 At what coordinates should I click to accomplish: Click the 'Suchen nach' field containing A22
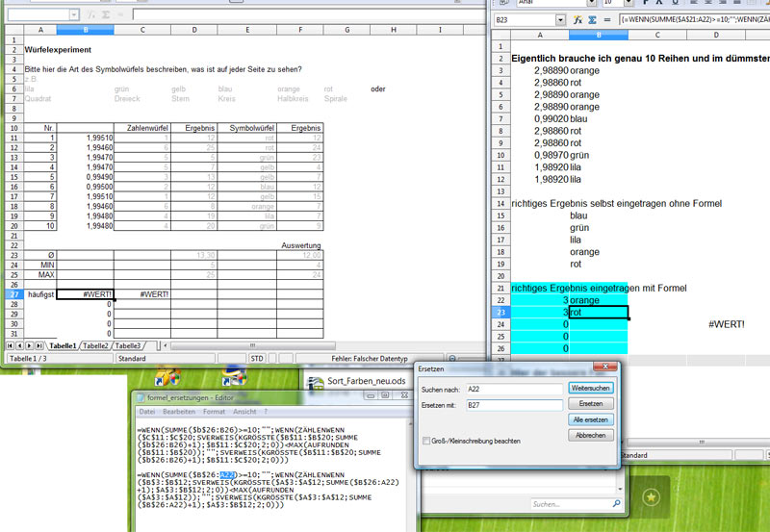tap(514, 389)
